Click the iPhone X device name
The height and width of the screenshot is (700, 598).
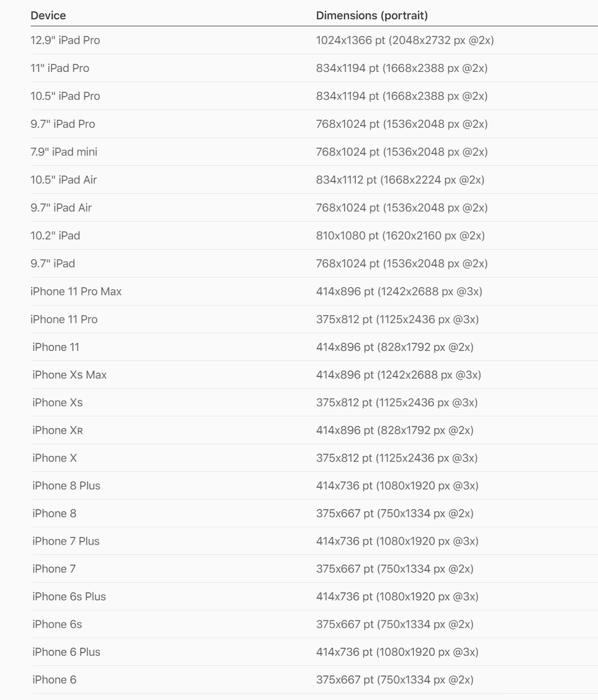[x=54, y=458]
